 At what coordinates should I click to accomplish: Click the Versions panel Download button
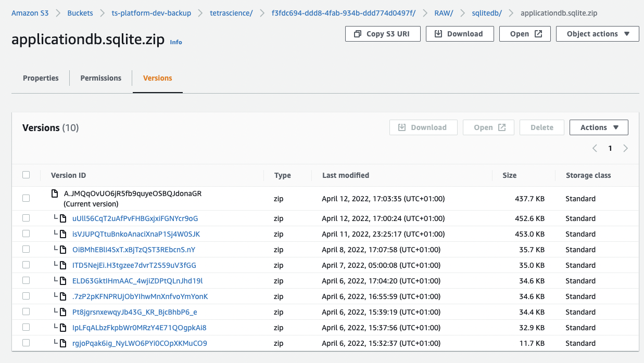click(x=423, y=127)
